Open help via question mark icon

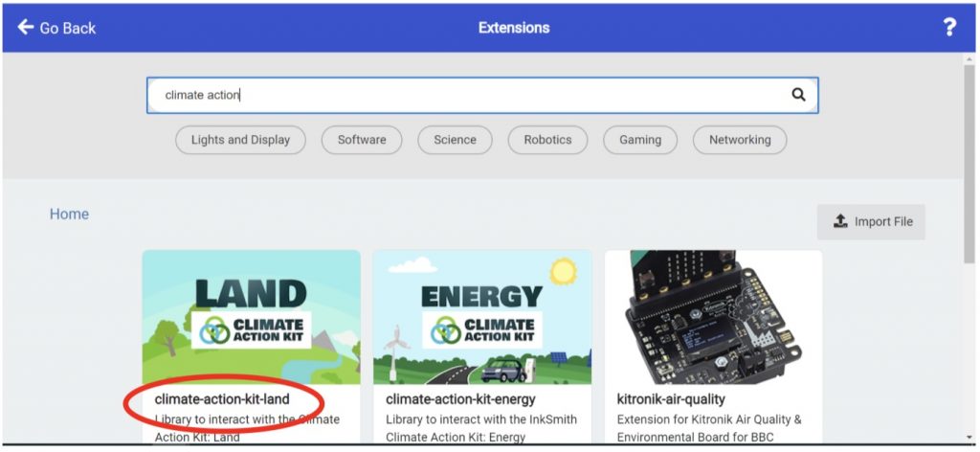(948, 28)
